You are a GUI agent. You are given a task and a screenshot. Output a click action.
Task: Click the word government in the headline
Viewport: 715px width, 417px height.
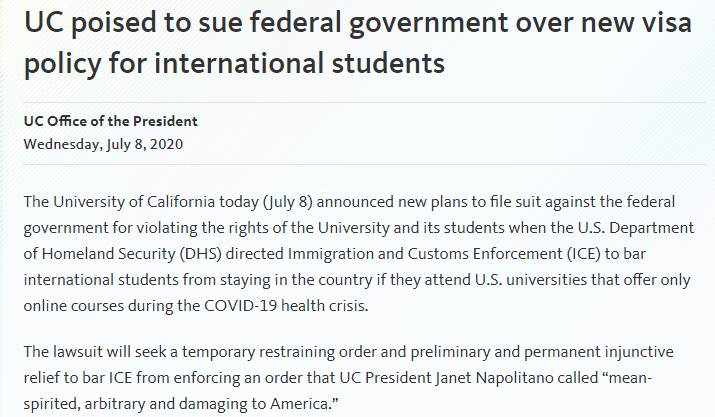[429, 24]
